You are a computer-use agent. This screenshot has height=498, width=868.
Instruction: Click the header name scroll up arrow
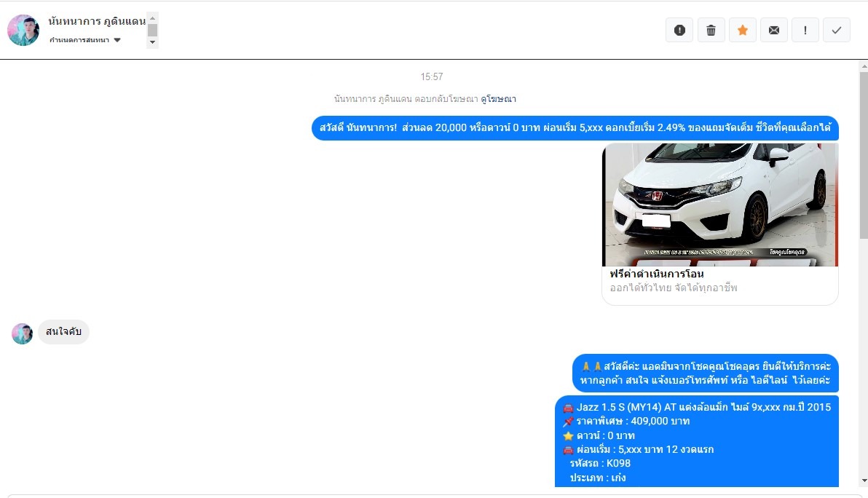coord(152,18)
